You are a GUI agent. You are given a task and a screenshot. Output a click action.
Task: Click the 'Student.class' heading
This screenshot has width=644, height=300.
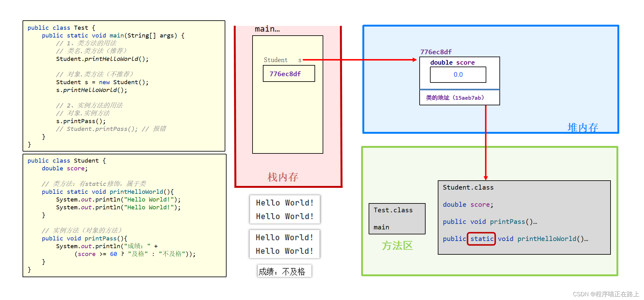pyautogui.click(x=468, y=187)
